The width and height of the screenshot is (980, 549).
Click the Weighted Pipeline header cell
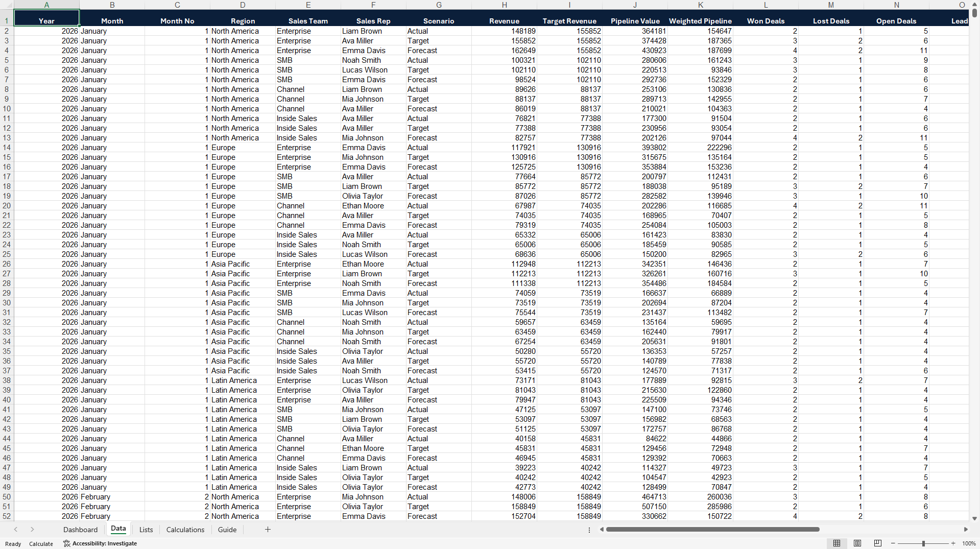tap(700, 18)
